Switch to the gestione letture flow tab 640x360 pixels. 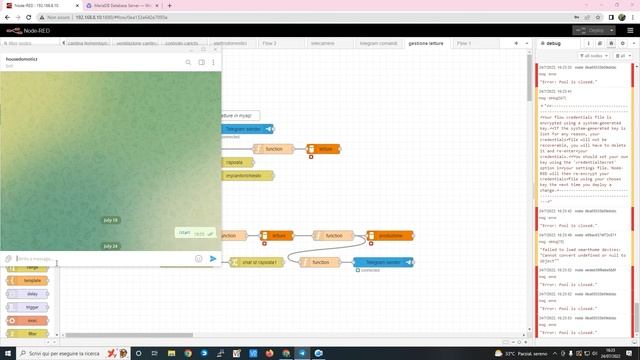click(x=426, y=43)
